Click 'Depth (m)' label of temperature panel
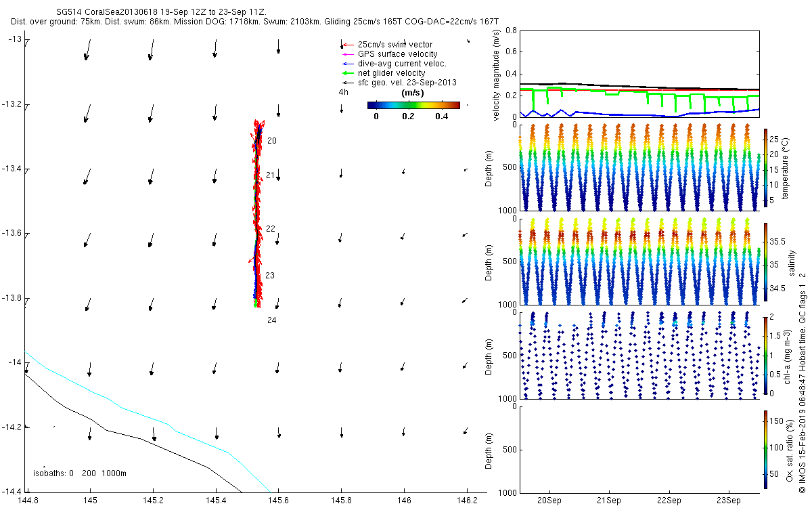812x508 pixels. (x=490, y=167)
